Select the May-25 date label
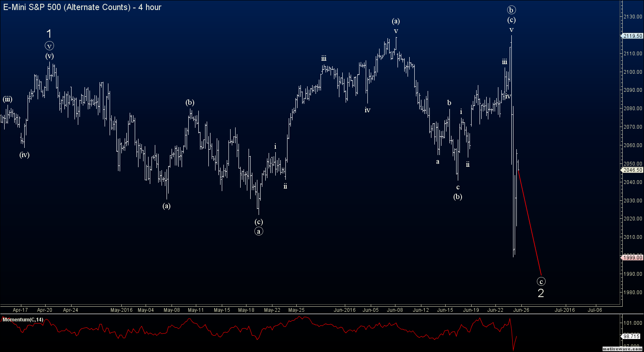The width and height of the screenshot is (644, 352). click(296, 311)
